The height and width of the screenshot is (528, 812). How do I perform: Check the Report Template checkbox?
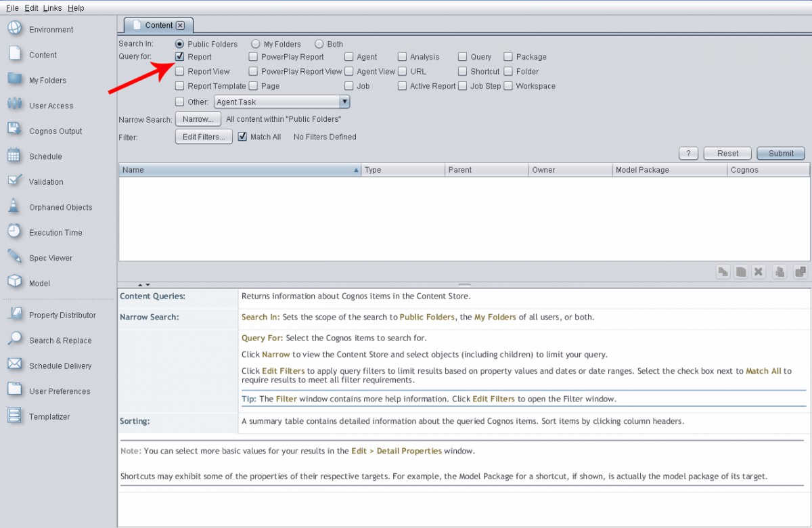tap(180, 86)
